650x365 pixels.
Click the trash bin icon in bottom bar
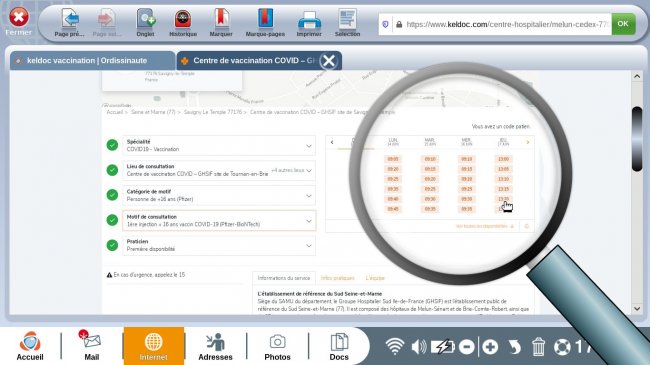pos(538,346)
